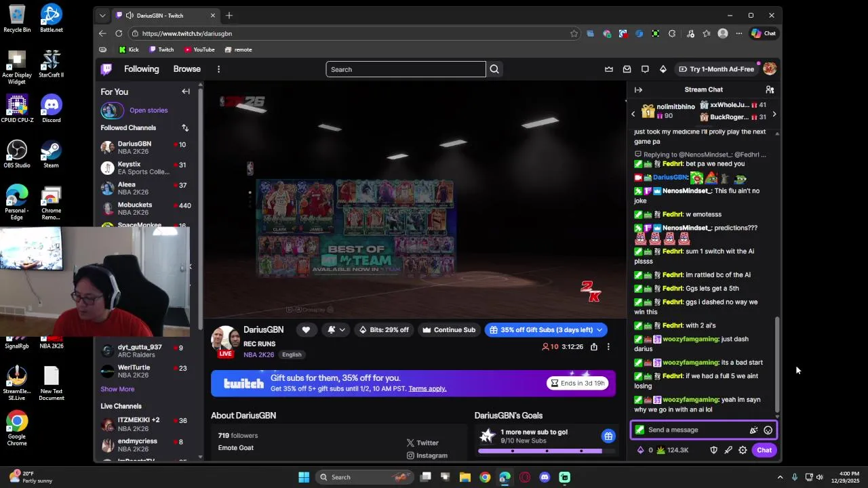Show next gift leaderboard entries

774,114
